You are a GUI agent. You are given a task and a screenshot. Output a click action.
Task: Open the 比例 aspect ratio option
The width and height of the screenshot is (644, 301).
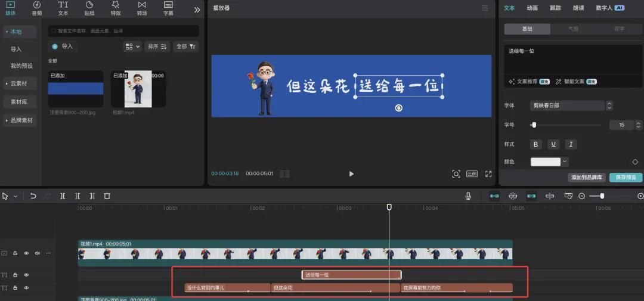point(472,173)
